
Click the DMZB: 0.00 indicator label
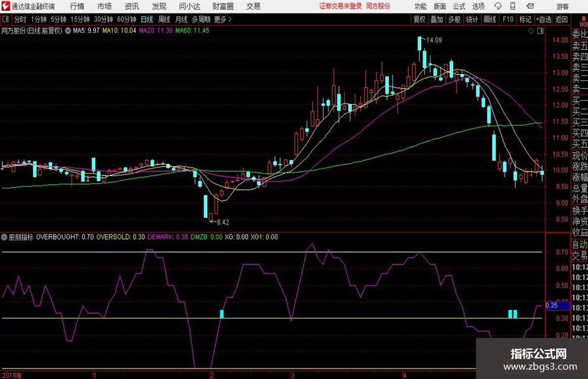[207, 237]
